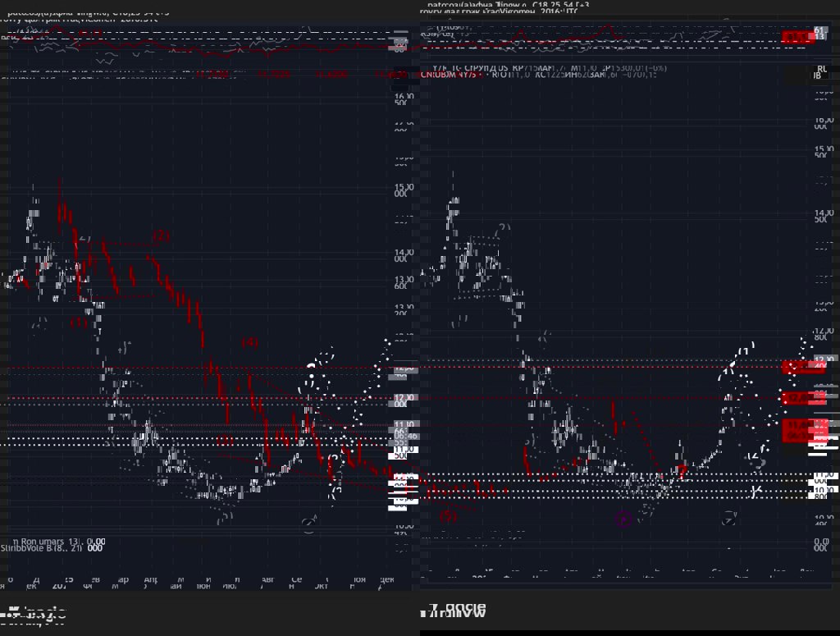Screen dimensions: 840x636
Task: Expand the left chart's volume indicator legend
Action: 49,548
